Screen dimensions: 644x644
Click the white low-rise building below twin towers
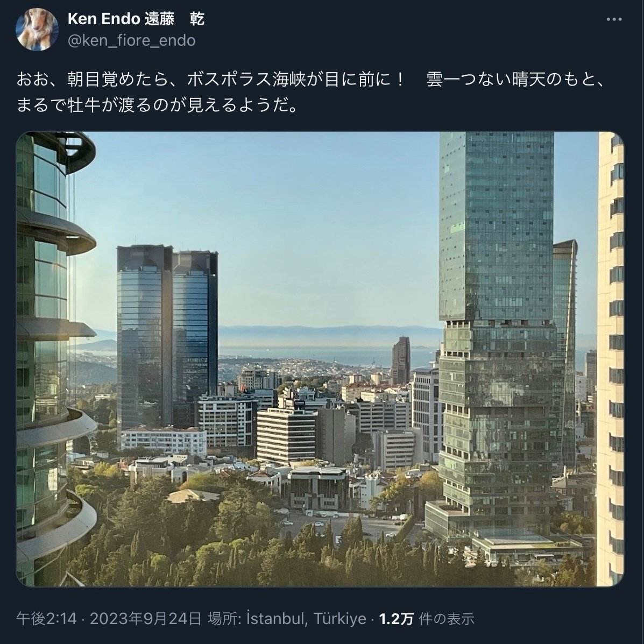click(164, 440)
